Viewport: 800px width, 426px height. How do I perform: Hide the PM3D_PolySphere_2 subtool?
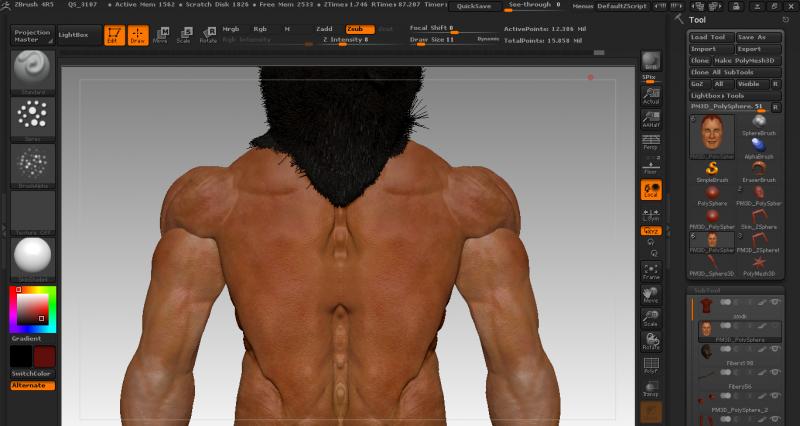(776, 396)
